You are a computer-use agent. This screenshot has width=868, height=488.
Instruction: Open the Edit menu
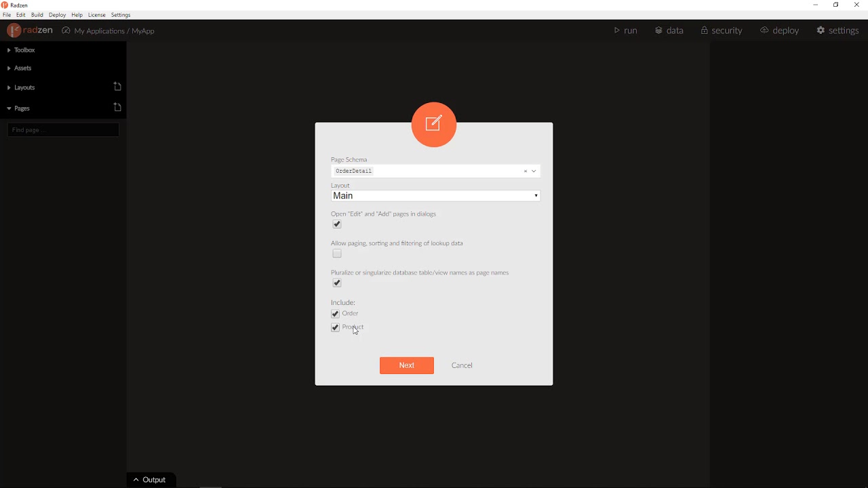(x=21, y=15)
